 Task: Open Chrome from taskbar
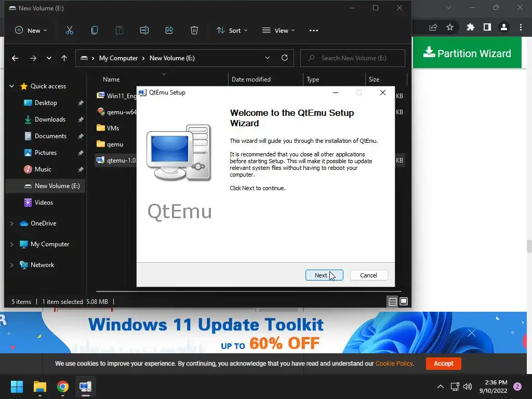(x=63, y=387)
